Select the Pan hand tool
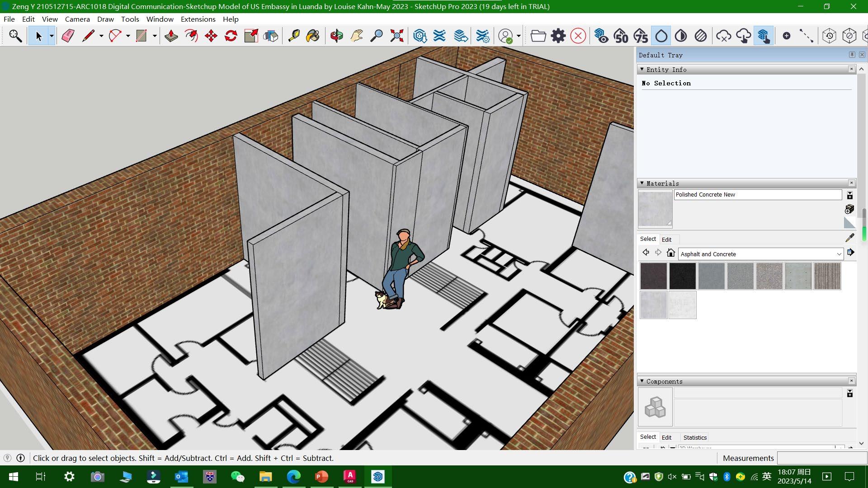The width and height of the screenshot is (868, 488). click(357, 36)
